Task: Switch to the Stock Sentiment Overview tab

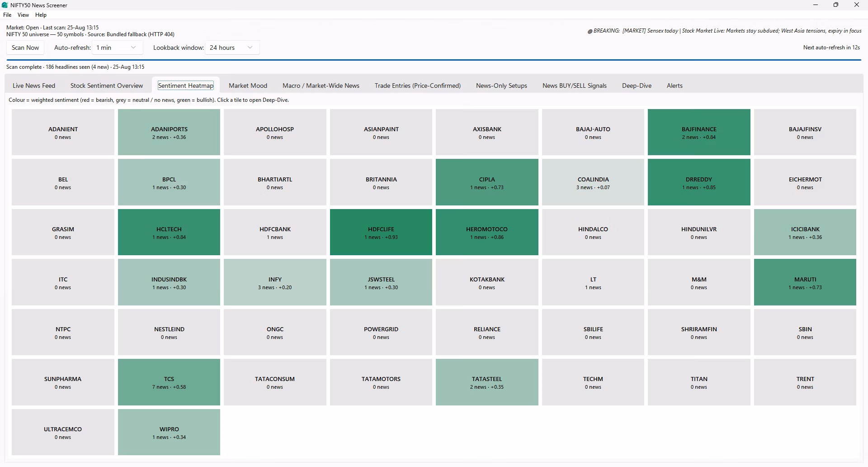Action: click(107, 86)
